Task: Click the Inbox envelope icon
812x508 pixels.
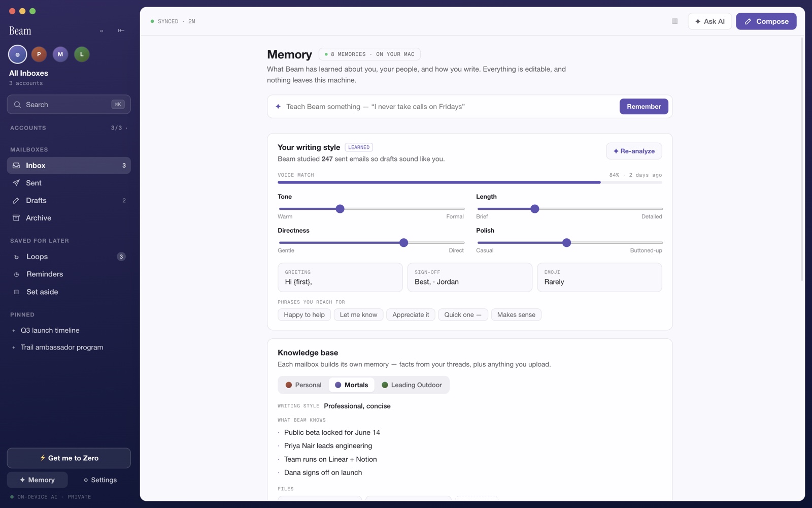Action: pos(16,166)
